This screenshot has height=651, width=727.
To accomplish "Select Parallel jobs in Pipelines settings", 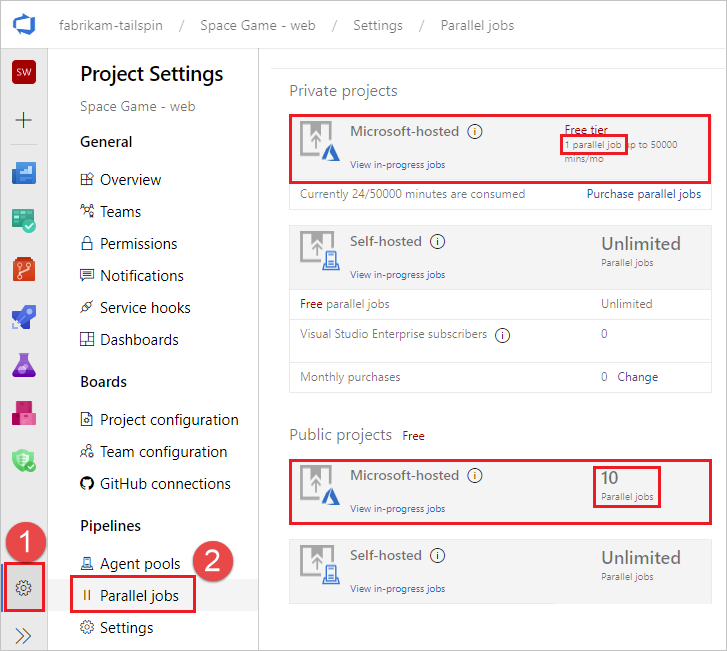I will pyautogui.click(x=139, y=596).
